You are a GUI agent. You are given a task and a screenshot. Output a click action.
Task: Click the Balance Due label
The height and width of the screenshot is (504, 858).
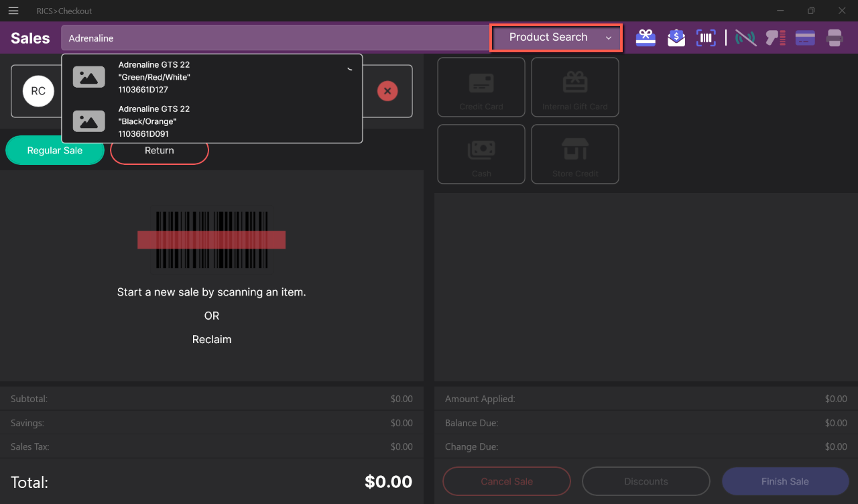pyautogui.click(x=472, y=423)
